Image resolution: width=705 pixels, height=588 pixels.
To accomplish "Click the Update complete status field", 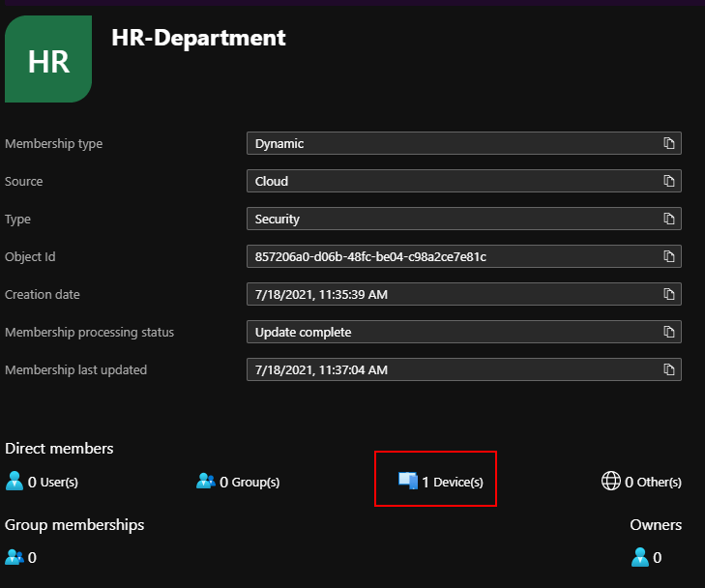I will tap(450, 333).
